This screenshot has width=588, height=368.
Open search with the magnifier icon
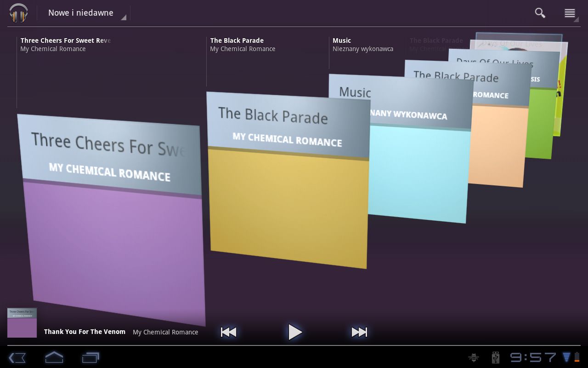[x=540, y=13]
